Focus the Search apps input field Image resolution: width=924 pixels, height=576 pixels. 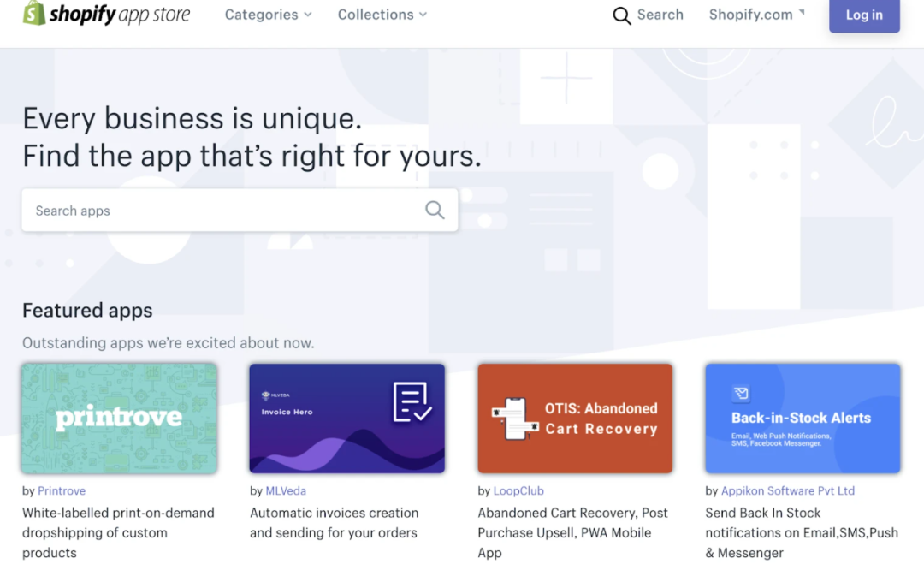(222, 211)
